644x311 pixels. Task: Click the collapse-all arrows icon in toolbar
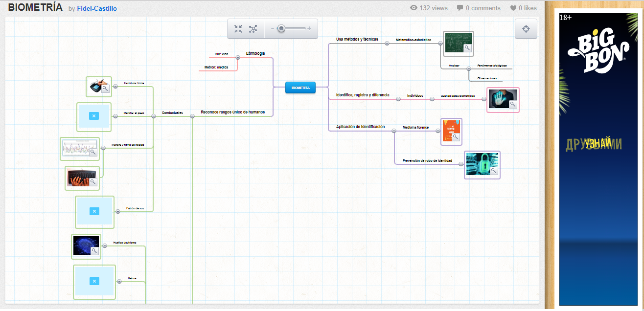point(238,29)
